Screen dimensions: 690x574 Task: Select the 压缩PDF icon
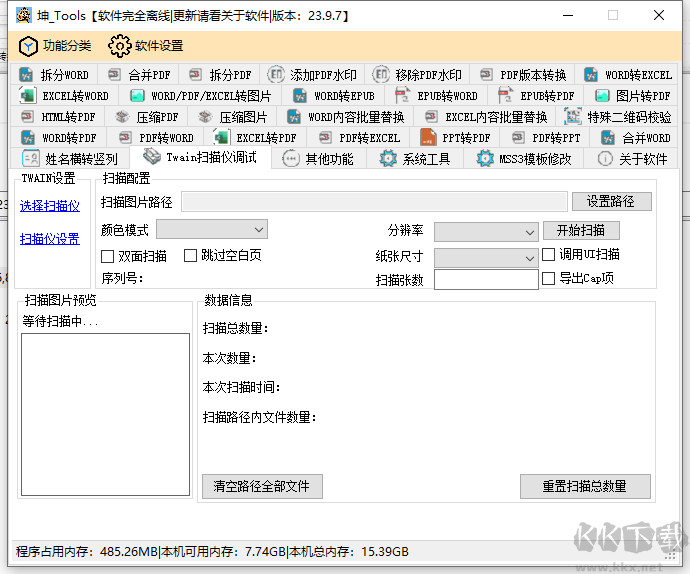pyautogui.click(x=122, y=117)
